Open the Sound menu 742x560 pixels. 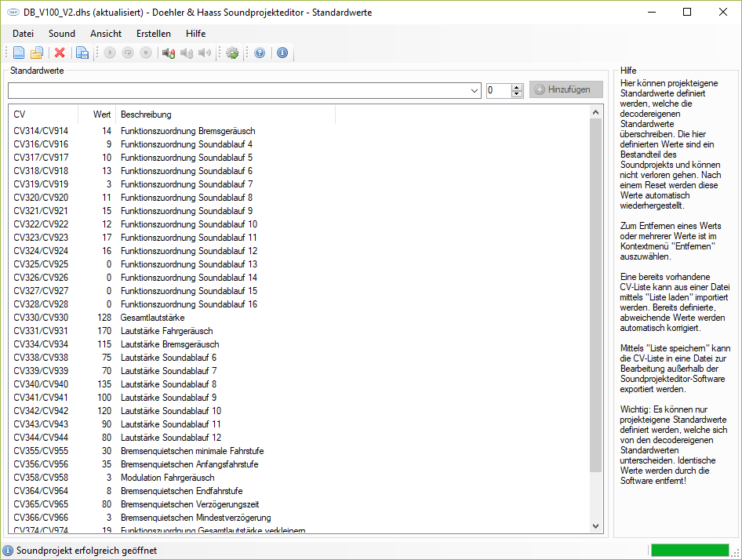coord(62,34)
